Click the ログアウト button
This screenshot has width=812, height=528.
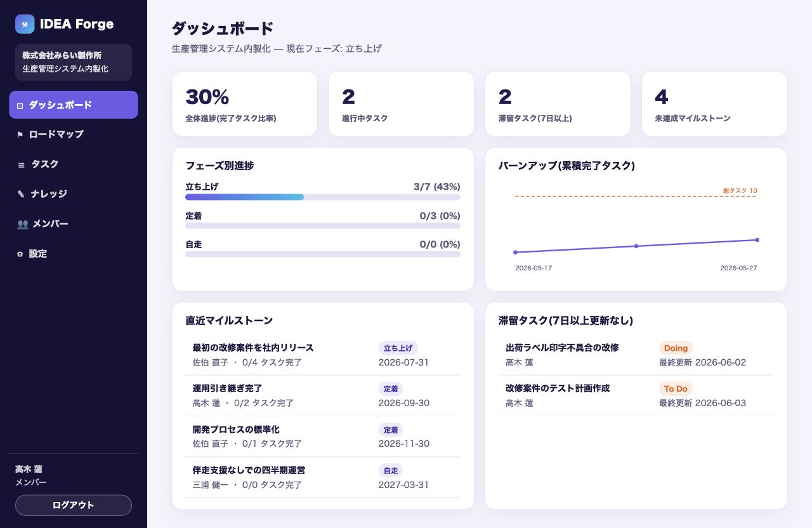[x=74, y=505]
